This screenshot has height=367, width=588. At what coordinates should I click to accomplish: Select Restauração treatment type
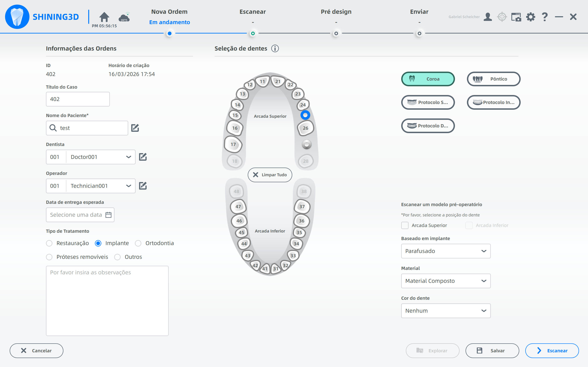[x=49, y=243]
